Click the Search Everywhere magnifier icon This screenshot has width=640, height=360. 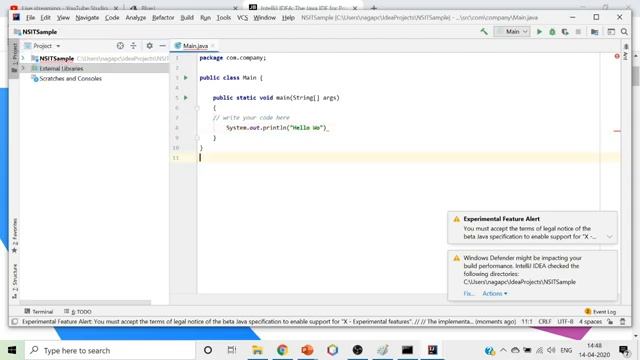(x=624, y=31)
